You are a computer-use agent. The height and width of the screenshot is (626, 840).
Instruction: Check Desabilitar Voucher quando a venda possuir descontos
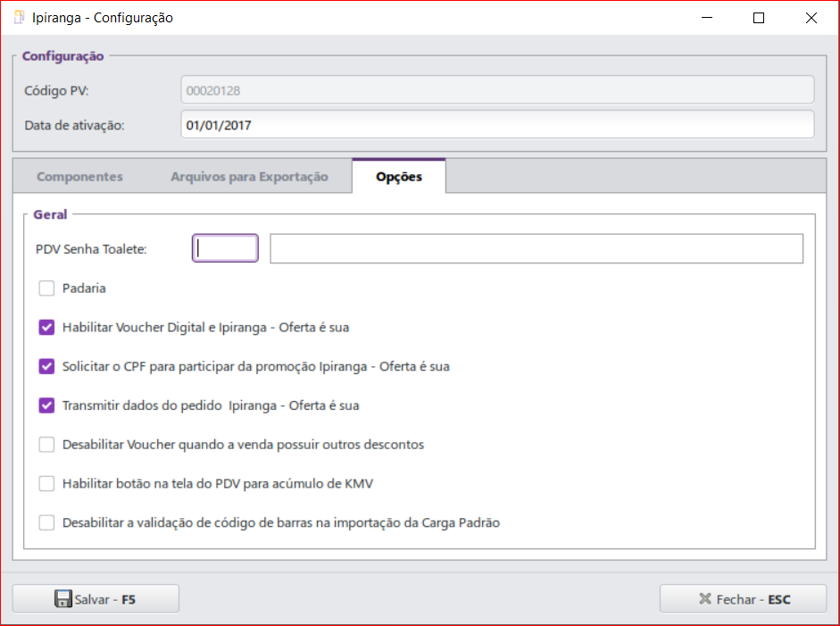pos(46,445)
